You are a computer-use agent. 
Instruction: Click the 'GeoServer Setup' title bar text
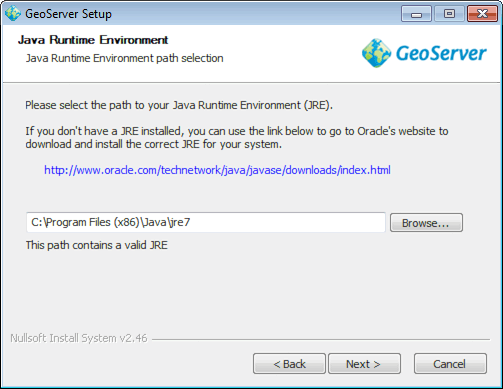pyautogui.click(x=68, y=14)
